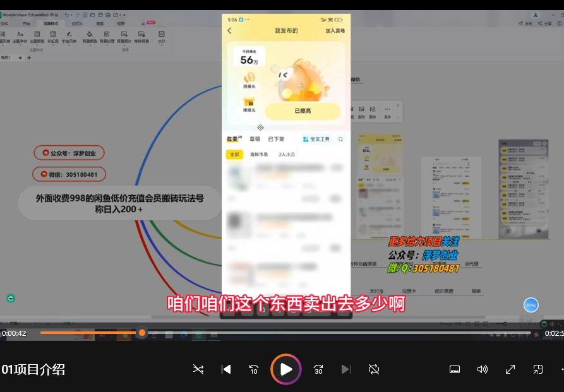564x392 pixels.
Task: Skip to the next video
Action: click(345, 369)
